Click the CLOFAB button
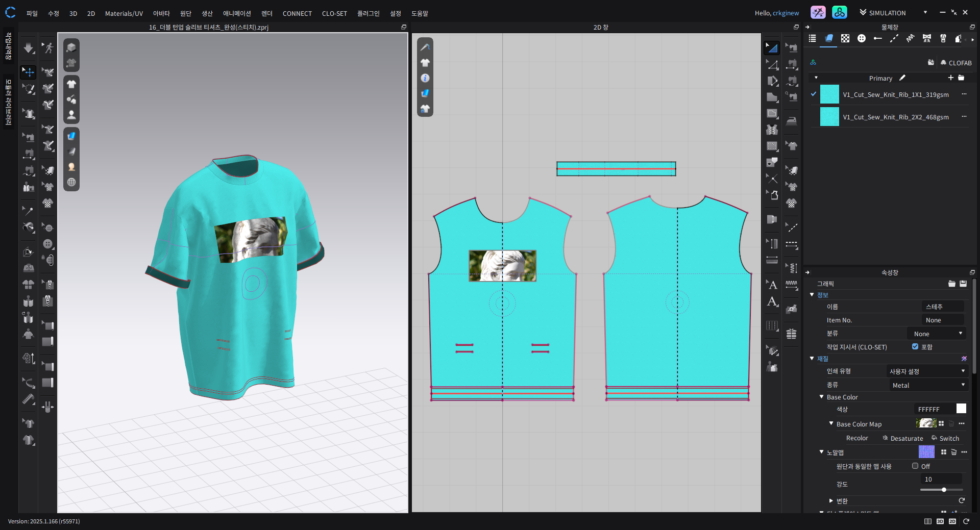This screenshot has height=530, width=980. [956, 63]
